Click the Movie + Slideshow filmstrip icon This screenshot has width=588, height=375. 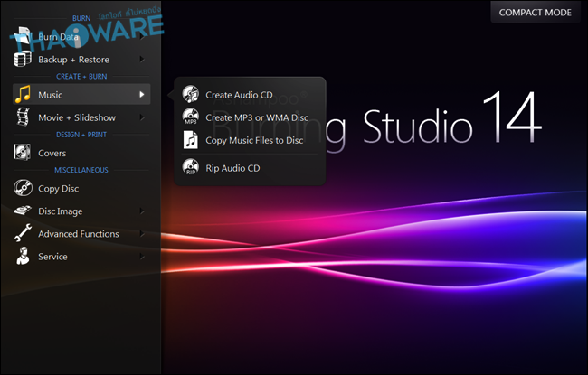(x=23, y=117)
